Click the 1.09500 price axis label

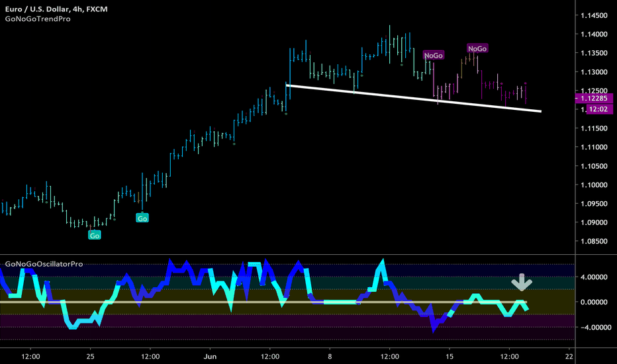pyautogui.click(x=594, y=204)
